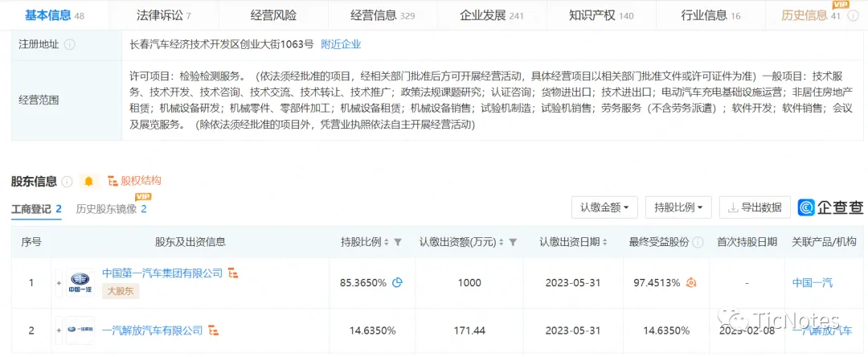Screen dimensions: 868x357
Task: Click the beneficiary icon beside 97.4513%
Action: click(x=691, y=283)
